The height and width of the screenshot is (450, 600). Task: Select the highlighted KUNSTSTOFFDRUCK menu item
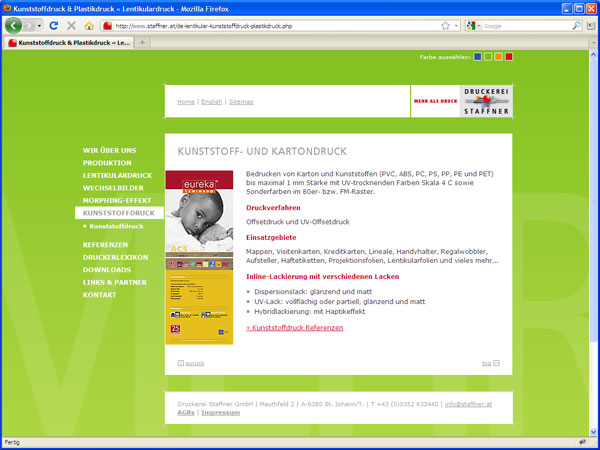119,213
